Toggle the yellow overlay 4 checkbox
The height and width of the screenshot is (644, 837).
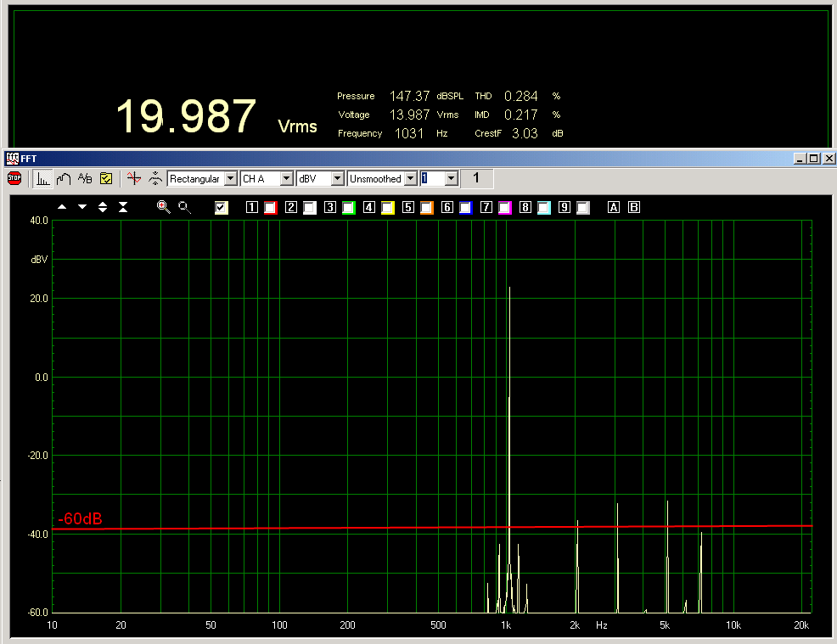click(x=388, y=208)
